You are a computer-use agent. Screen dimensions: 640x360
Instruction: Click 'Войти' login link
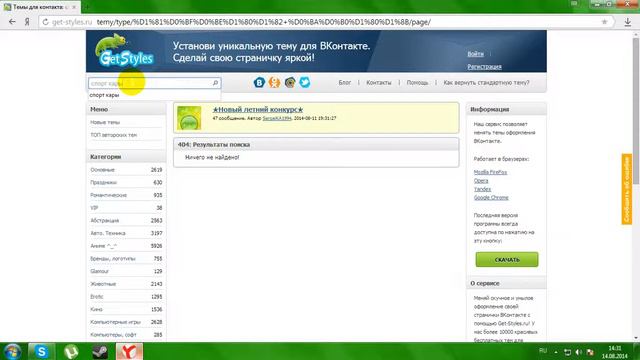(476, 54)
